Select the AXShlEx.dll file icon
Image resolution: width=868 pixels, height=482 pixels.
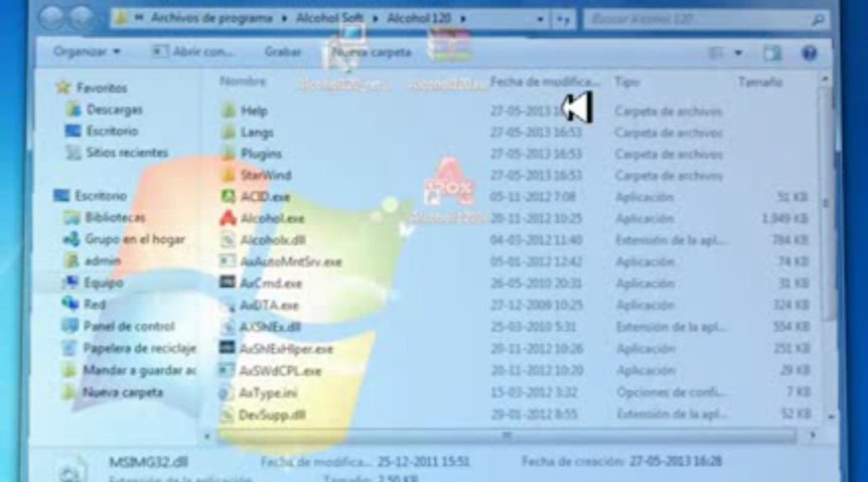[x=229, y=327]
